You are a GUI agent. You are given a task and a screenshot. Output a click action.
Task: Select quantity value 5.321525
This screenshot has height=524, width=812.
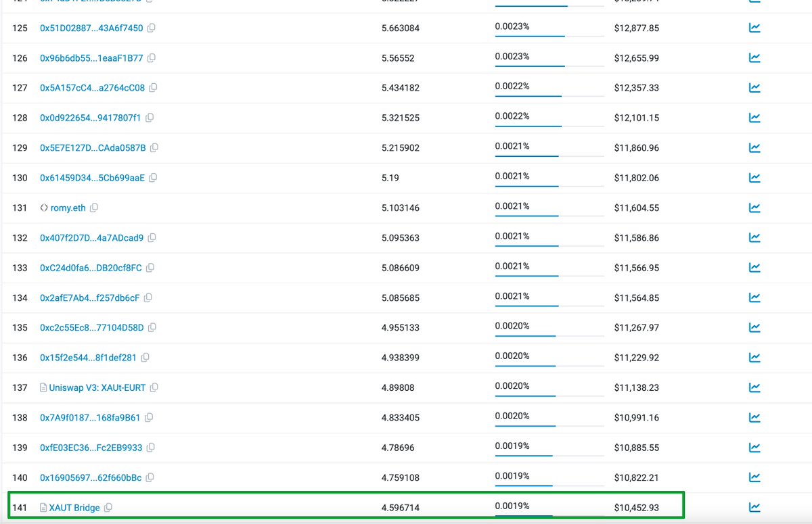(x=401, y=118)
